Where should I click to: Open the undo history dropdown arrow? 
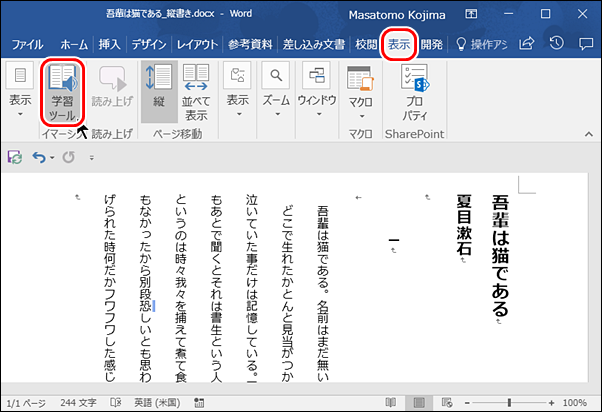coord(52,157)
